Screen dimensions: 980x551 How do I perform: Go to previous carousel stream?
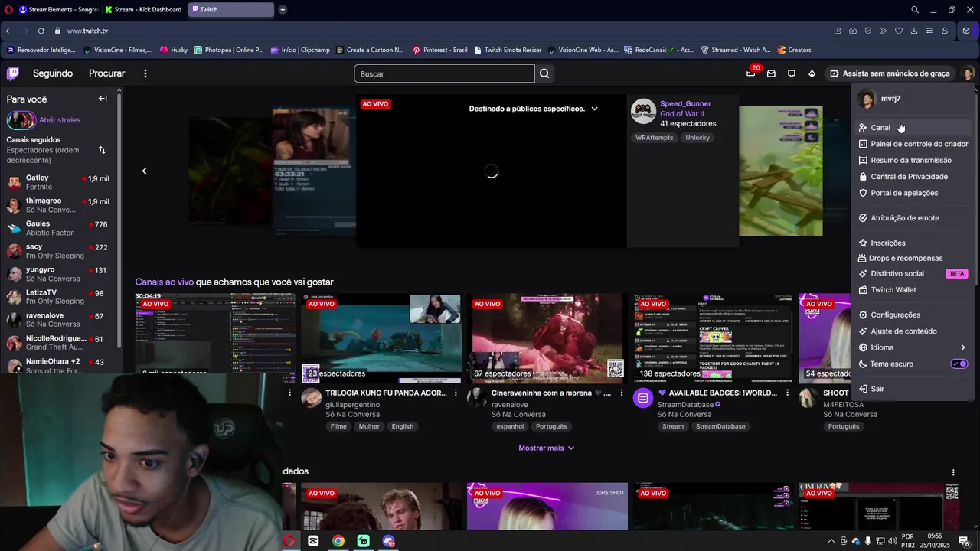pos(144,171)
